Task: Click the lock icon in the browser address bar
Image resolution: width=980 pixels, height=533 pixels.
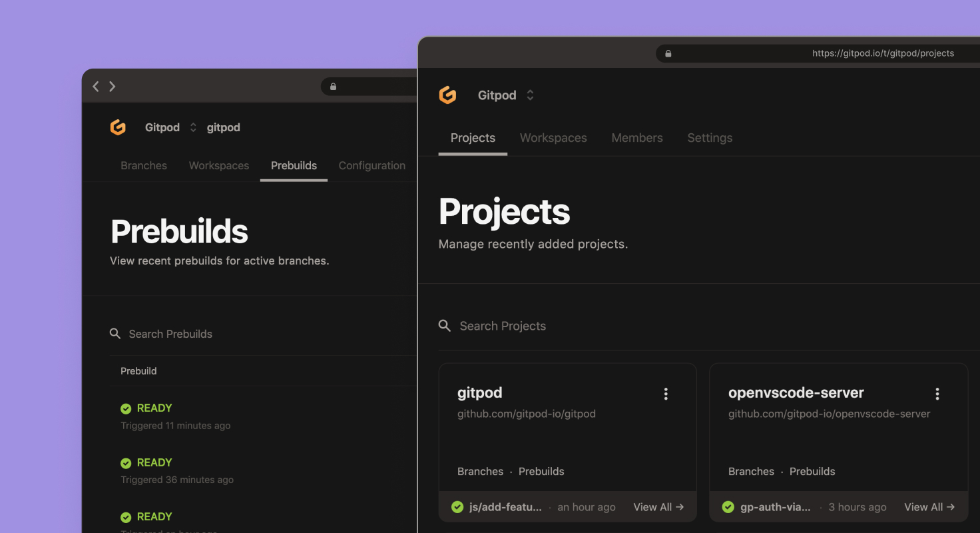Action: [668, 53]
